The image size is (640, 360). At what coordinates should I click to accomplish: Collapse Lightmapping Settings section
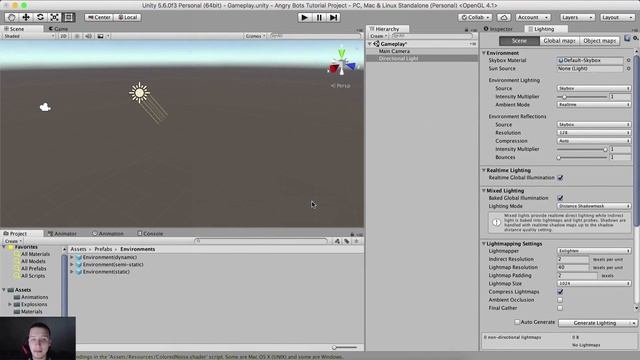point(484,244)
